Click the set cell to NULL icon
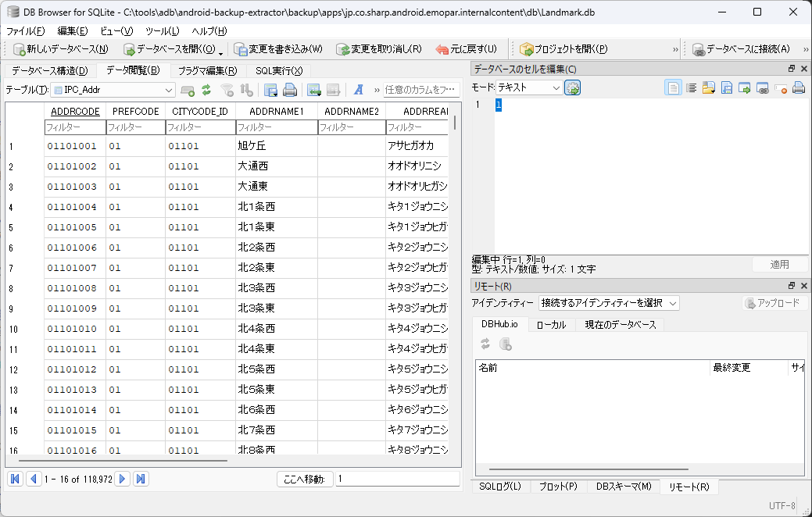Screen dimensions: 812x517 pos(781,88)
